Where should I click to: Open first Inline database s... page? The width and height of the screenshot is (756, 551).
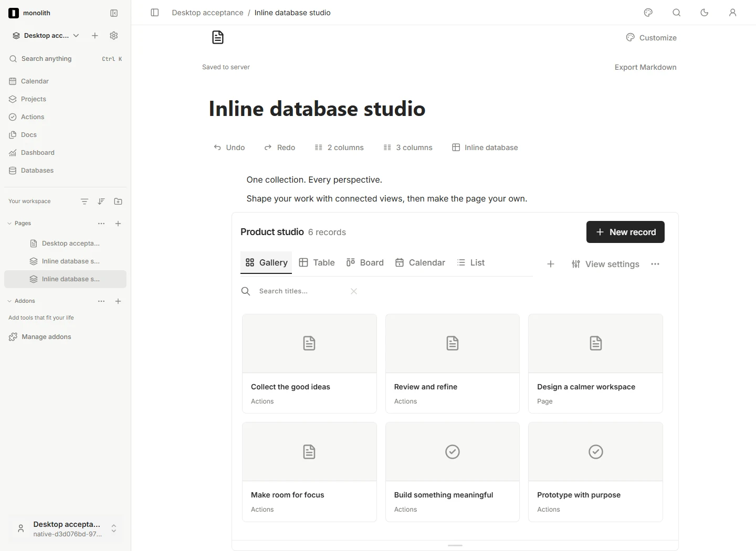click(x=66, y=261)
